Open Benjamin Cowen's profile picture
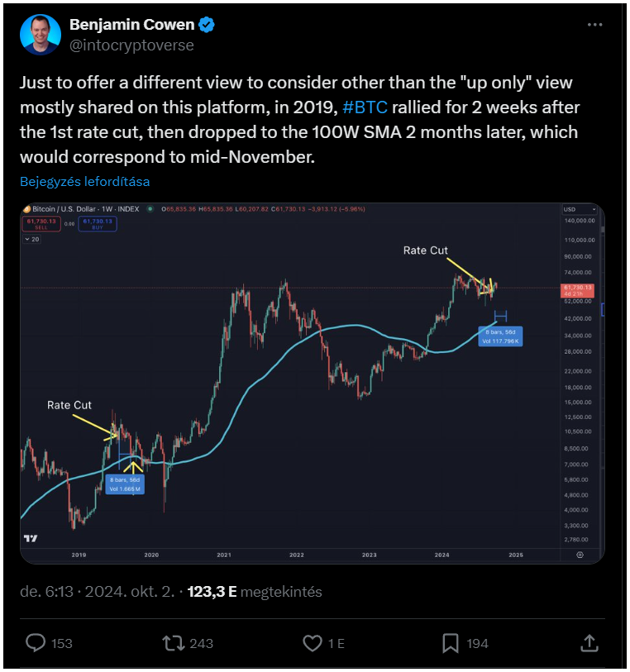 (41, 35)
